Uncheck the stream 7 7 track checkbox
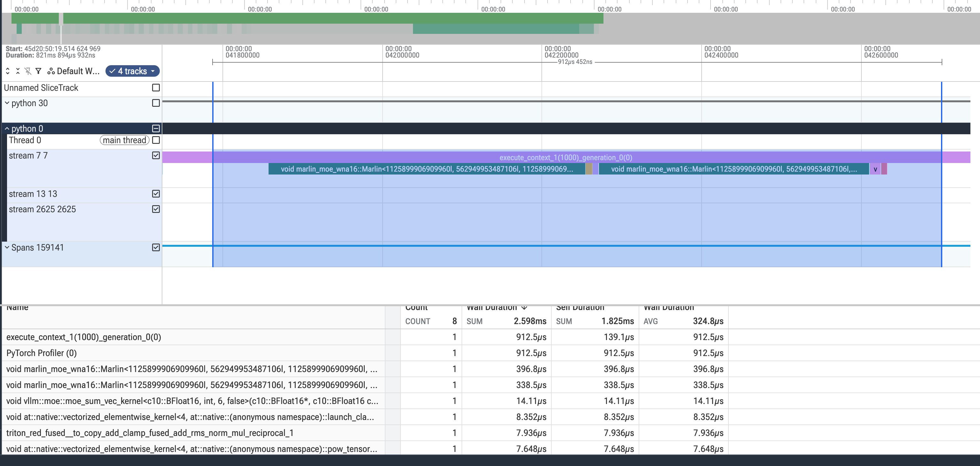This screenshot has height=466, width=980. (x=156, y=155)
